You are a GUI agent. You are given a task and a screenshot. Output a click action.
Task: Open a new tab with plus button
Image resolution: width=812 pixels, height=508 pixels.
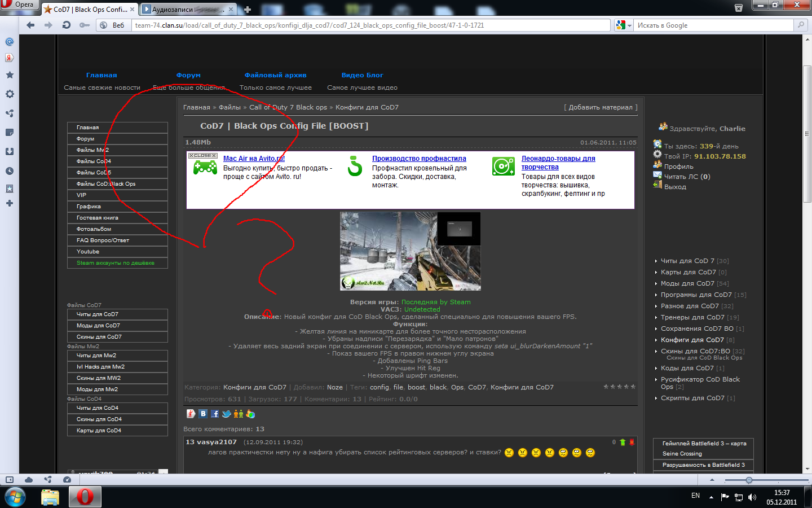(247, 10)
